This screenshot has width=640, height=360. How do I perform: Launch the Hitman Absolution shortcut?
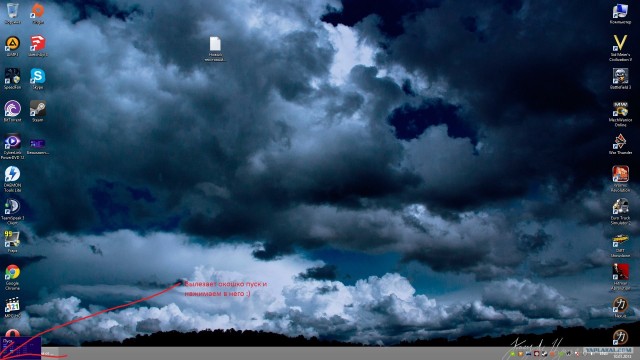[x=620, y=277]
